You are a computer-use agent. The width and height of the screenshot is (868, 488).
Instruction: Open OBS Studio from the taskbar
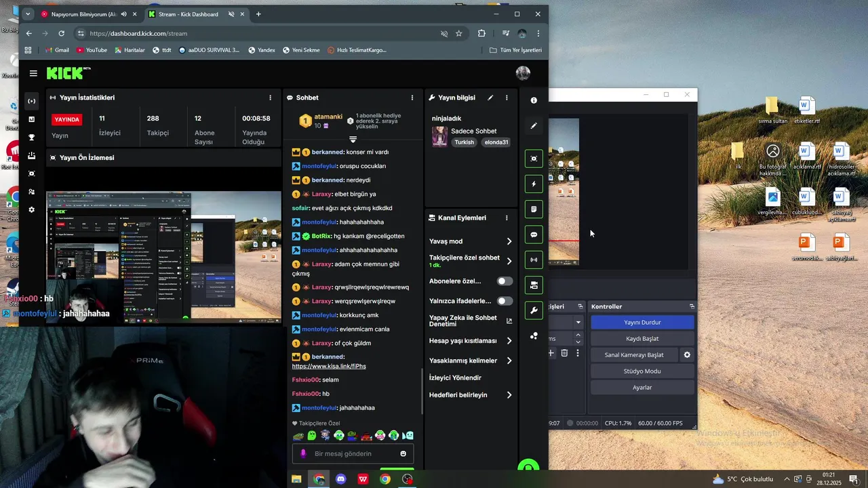tap(407, 479)
